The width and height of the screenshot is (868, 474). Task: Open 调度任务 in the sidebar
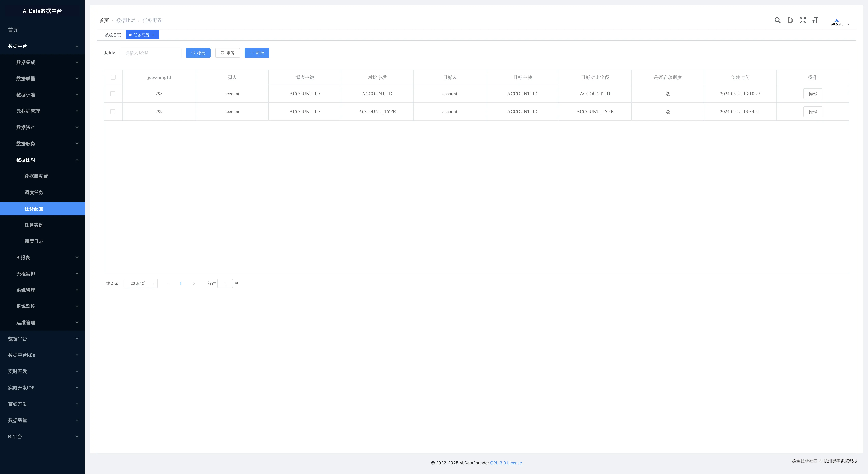[x=34, y=193]
